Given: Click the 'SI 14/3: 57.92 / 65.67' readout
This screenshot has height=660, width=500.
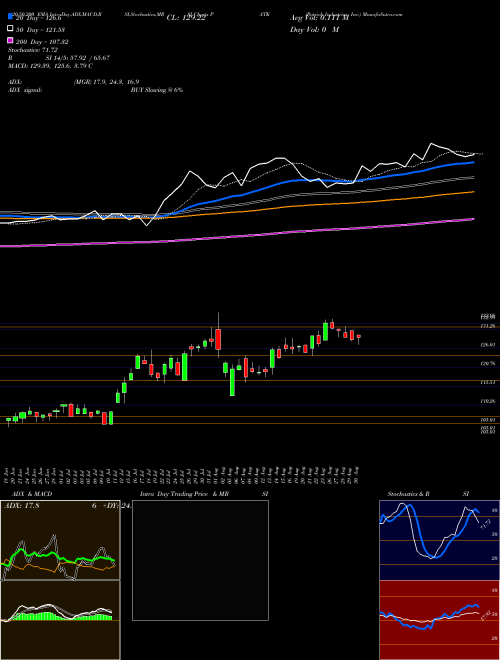Looking at the screenshot, I should point(78,58).
